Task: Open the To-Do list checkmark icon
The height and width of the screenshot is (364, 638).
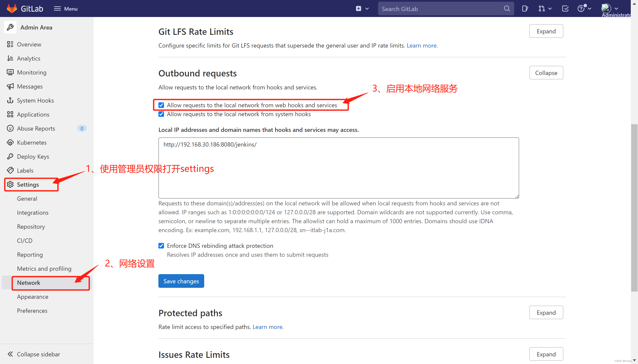Action: coord(565,9)
